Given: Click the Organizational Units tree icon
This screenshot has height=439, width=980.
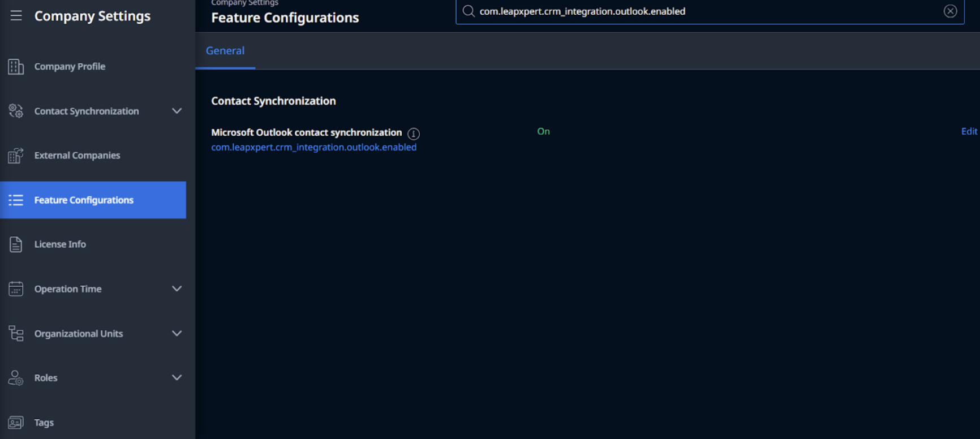Looking at the screenshot, I should pos(16,334).
